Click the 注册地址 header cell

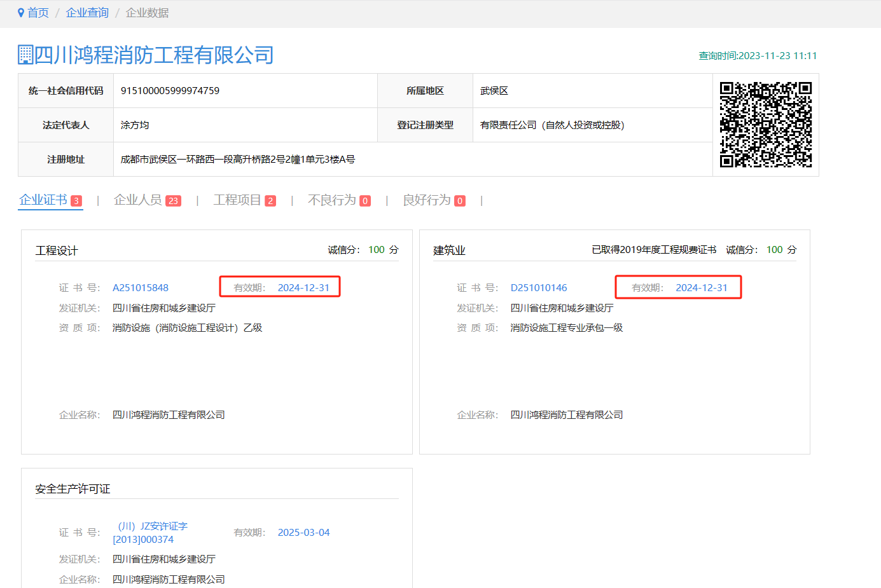pyautogui.click(x=66, y=160)
